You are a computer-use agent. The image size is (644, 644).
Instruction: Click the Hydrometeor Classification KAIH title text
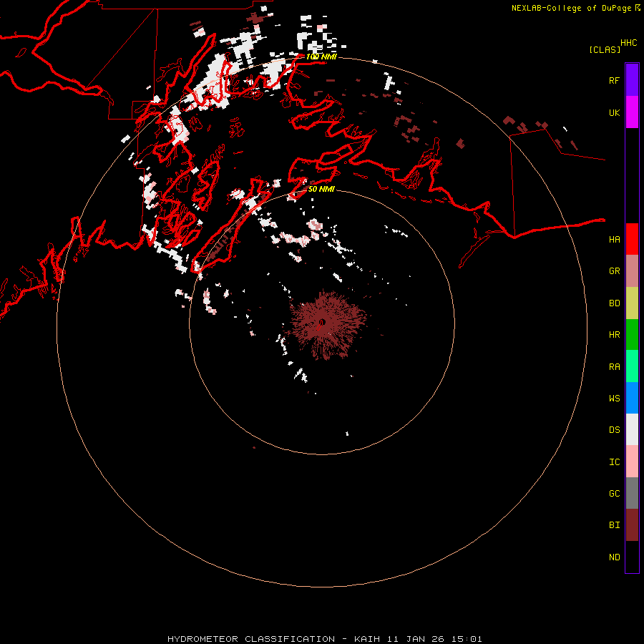(x=324, y=639)
